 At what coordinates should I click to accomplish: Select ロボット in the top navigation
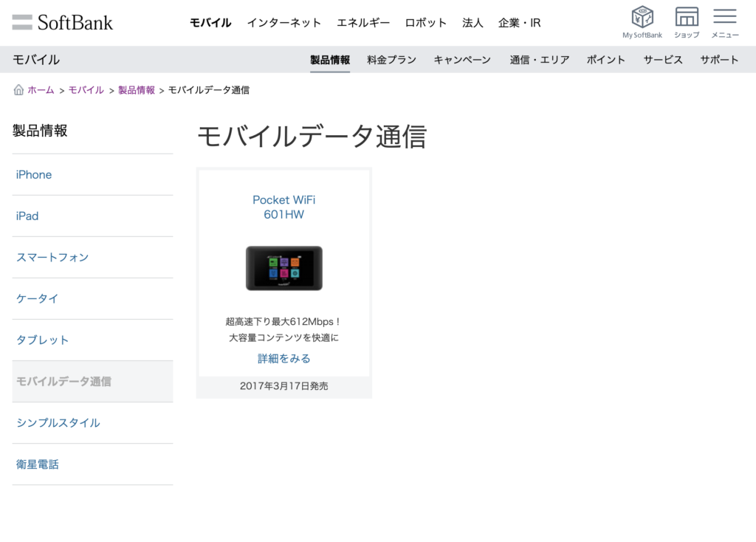426,23
